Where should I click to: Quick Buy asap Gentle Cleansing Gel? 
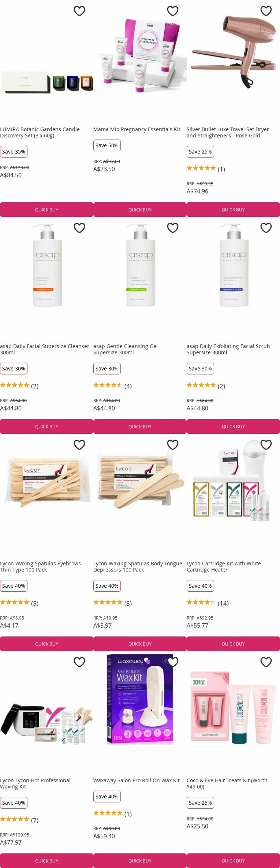[140, 426]
